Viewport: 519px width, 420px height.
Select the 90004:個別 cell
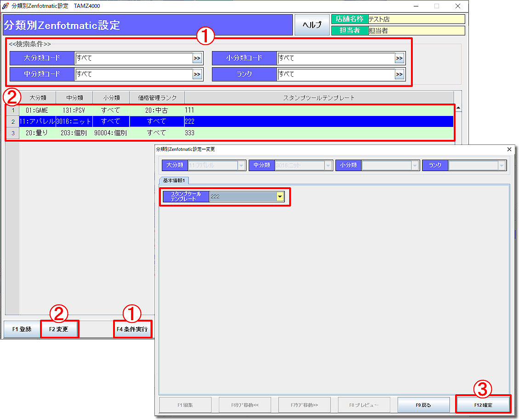[x=111, y=133]
